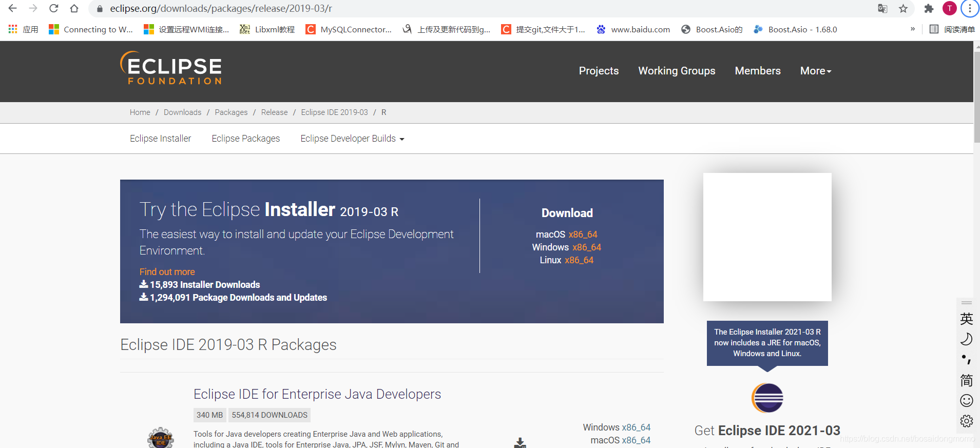Expand Eclipse Developer Builds dropdown
This screenshot has height=448, width=980.
(x=352, y=139)
